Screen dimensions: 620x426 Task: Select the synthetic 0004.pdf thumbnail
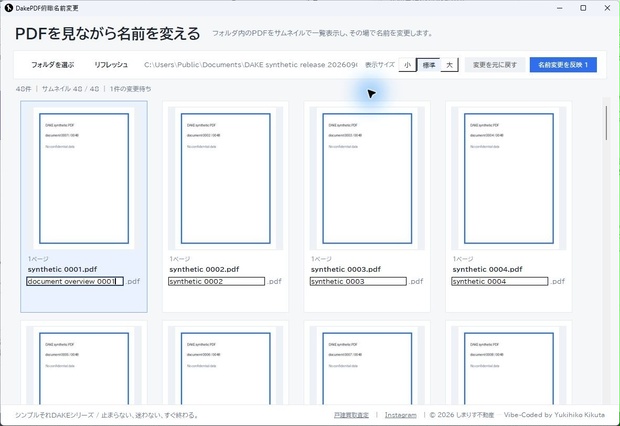(x=508, y=178)
